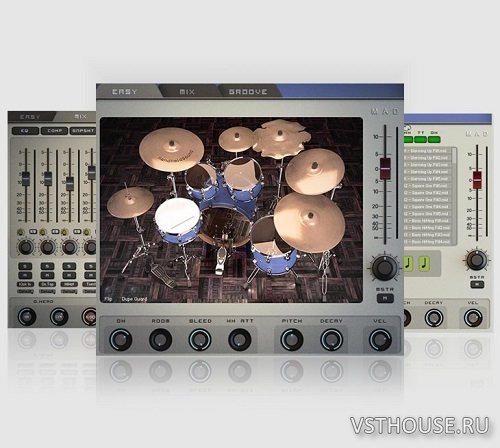This screenshot has width=500, height=448.
Task: Hit the small splash cymbal behind the toms
Action: [x=237, y=140]
